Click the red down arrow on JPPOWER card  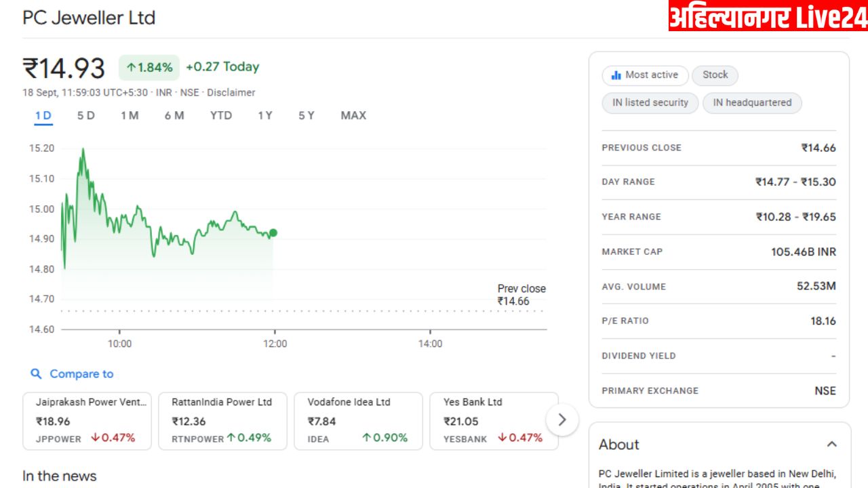(95, 438)
